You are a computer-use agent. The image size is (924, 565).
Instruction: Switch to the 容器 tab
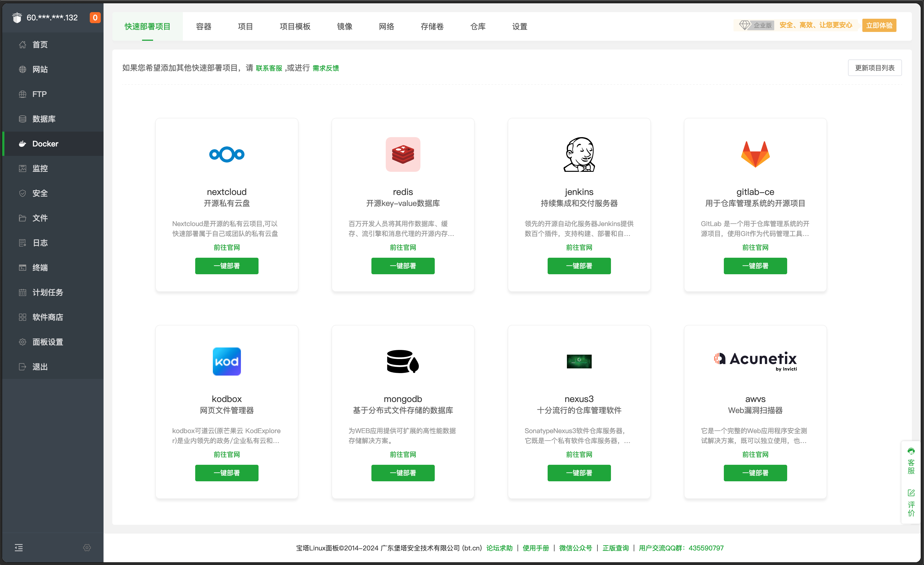coord(204,26)
